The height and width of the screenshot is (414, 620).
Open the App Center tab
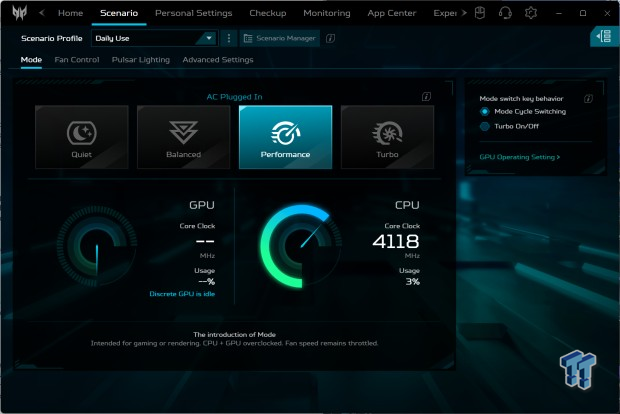(391, 13)
